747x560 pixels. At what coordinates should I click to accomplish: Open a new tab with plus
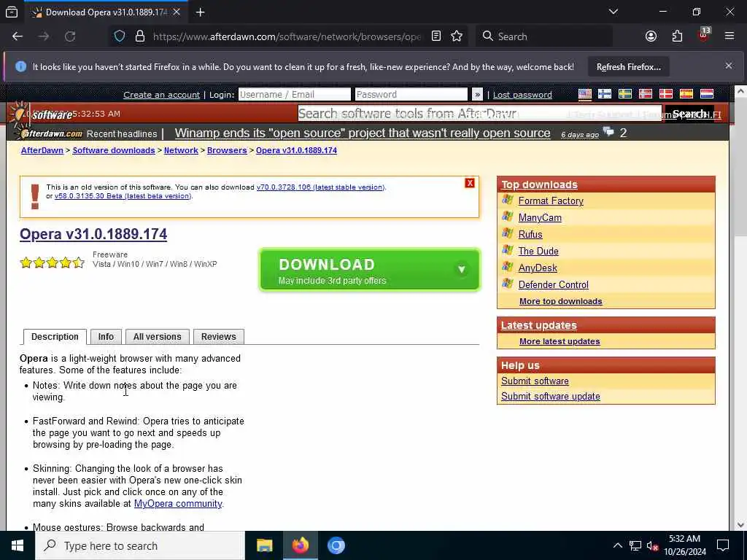coord(200,12)
